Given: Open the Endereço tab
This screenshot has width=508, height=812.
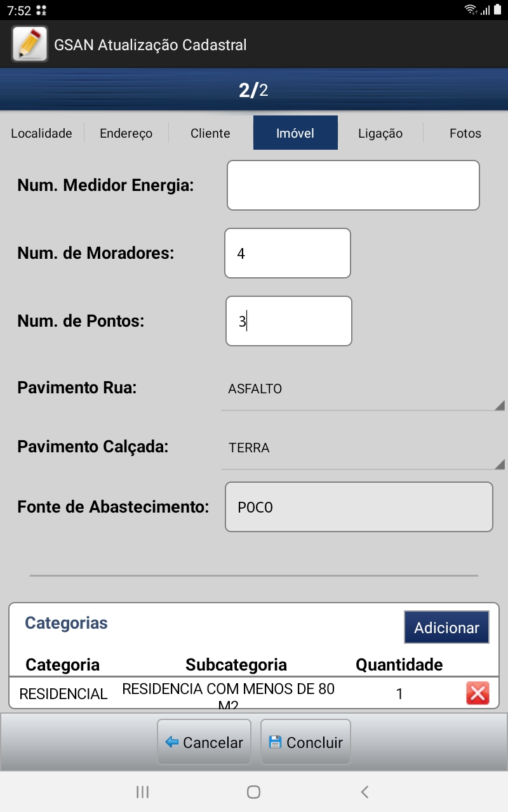Looking at the screenshot, I should coord(126,133).
